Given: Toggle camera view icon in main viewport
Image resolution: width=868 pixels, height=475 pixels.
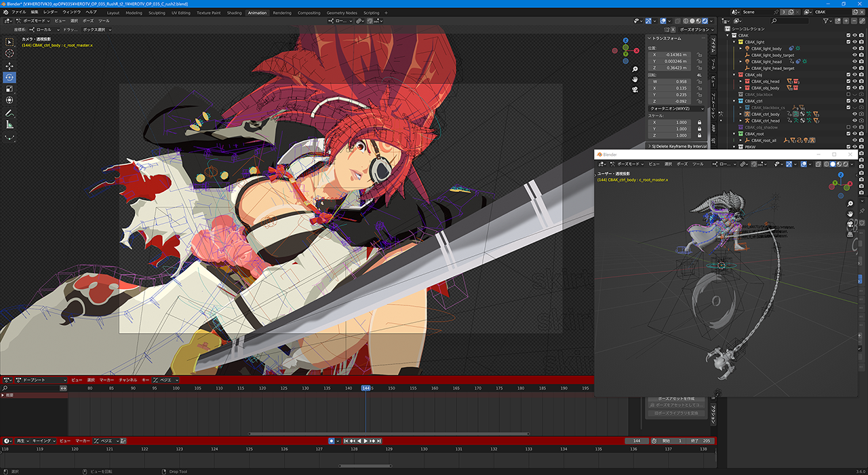Looking at the screenshot, I should pyautogui.click(x=634, y=90).
